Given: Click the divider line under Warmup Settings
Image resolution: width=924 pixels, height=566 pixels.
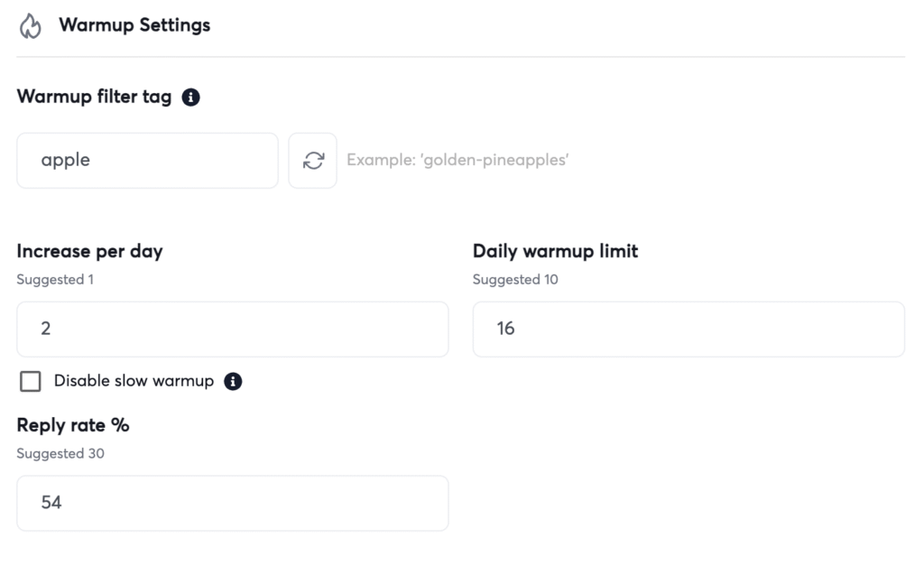Looking at the screenshot, I should [x=460, y=57].
